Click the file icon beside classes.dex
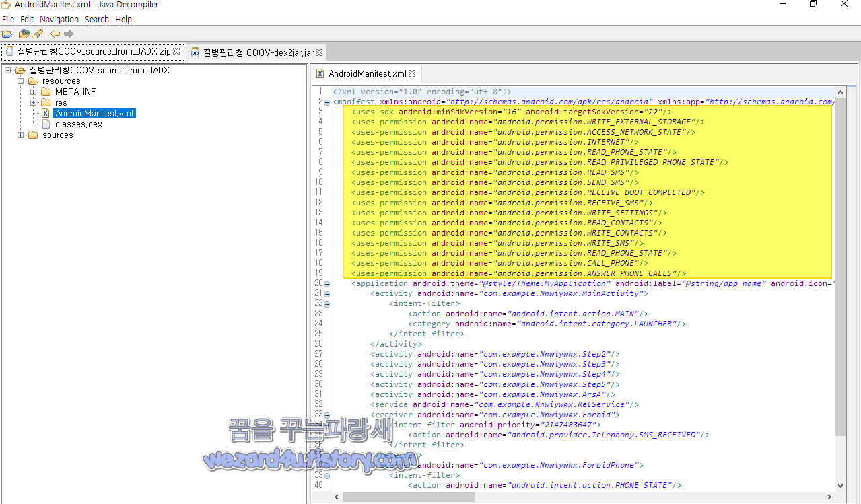 (x=46, y=124)
